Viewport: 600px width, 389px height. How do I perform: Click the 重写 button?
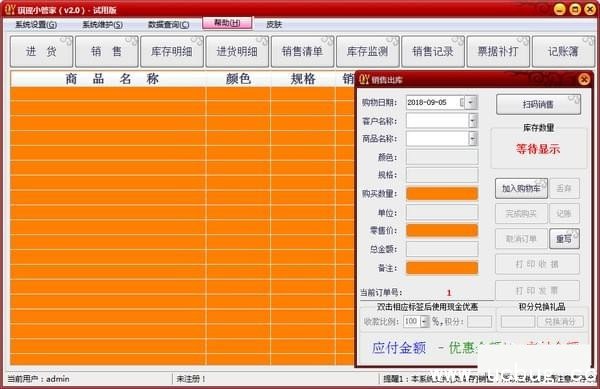pyautogui.click(x=564, y=239)
